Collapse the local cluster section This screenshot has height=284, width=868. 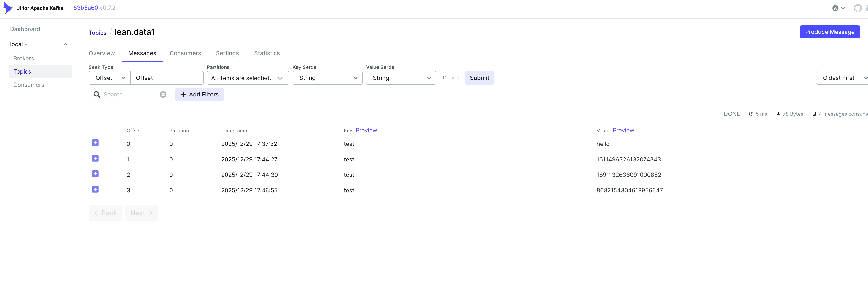click(x=65, y=44)
